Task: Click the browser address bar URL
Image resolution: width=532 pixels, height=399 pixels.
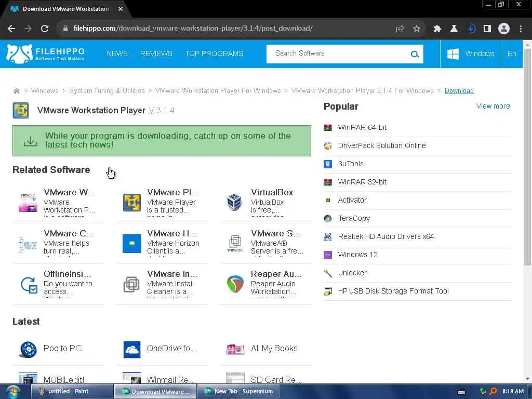Action: pyautogui.click(x=193, y=29)
